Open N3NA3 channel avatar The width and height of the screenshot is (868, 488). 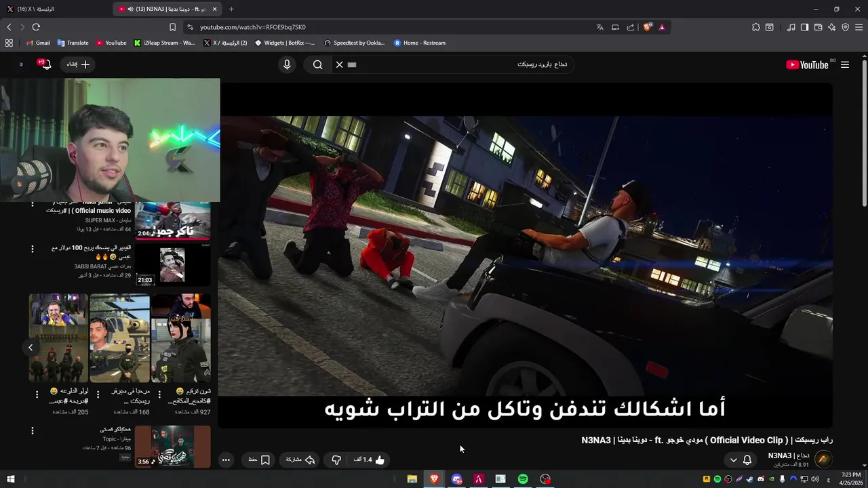coord(823,460)
